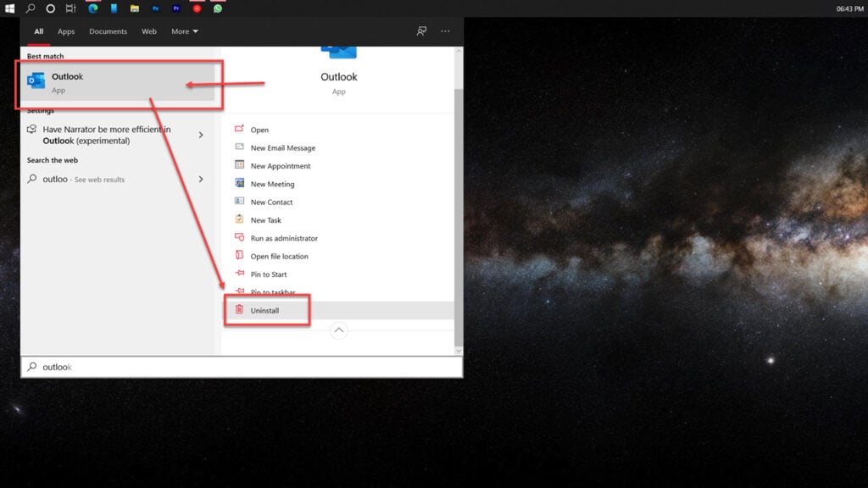Click the Narrator settings result icon

[x=31, y=130]
